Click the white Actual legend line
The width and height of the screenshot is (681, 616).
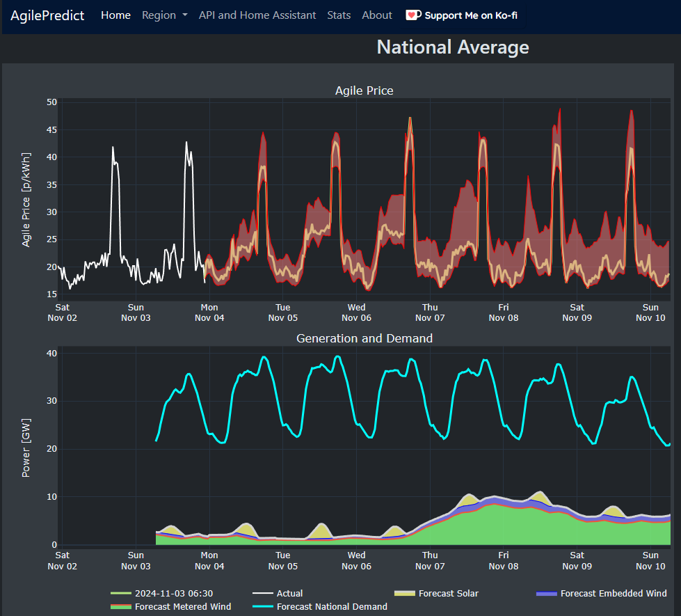point(263,594)
